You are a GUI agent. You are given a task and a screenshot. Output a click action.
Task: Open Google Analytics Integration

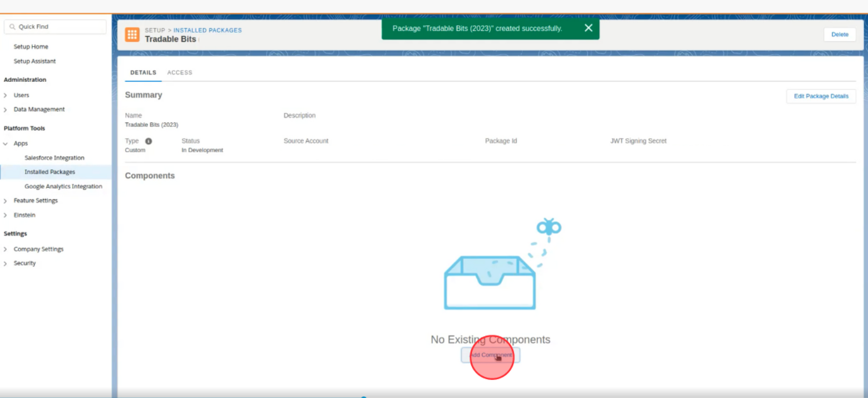63,186
